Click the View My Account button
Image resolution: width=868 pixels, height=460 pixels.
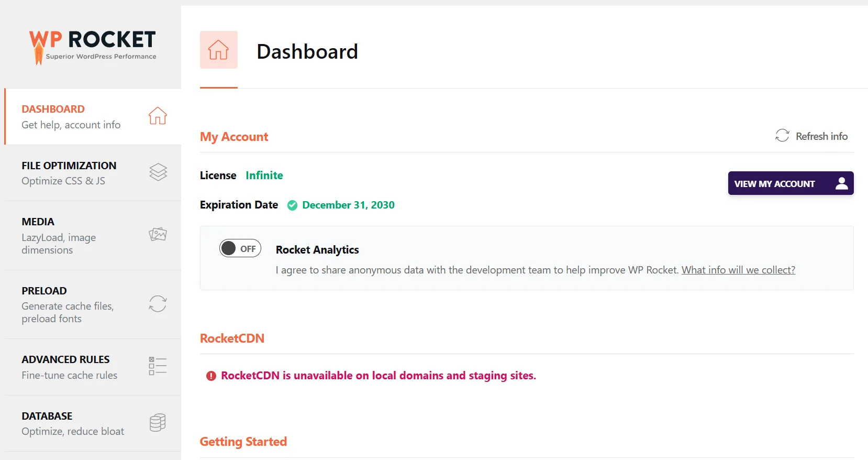[791, 183]
